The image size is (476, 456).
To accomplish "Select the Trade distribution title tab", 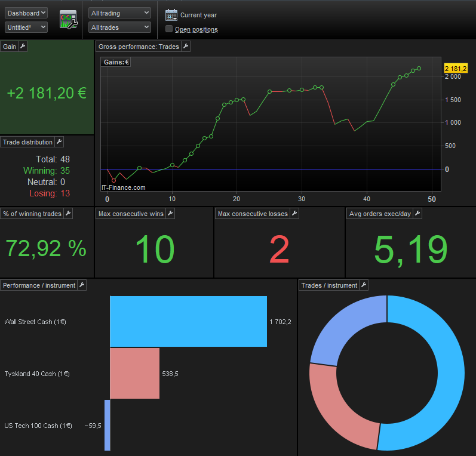I will click(27, 141).
